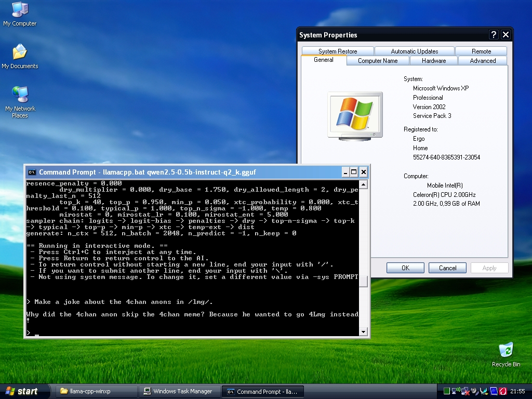The height and width of the screenshot is (399, 532).
Task: Click the 'Celeron(R) CPU 2.00GHz' text
Action: click(444, 195)
